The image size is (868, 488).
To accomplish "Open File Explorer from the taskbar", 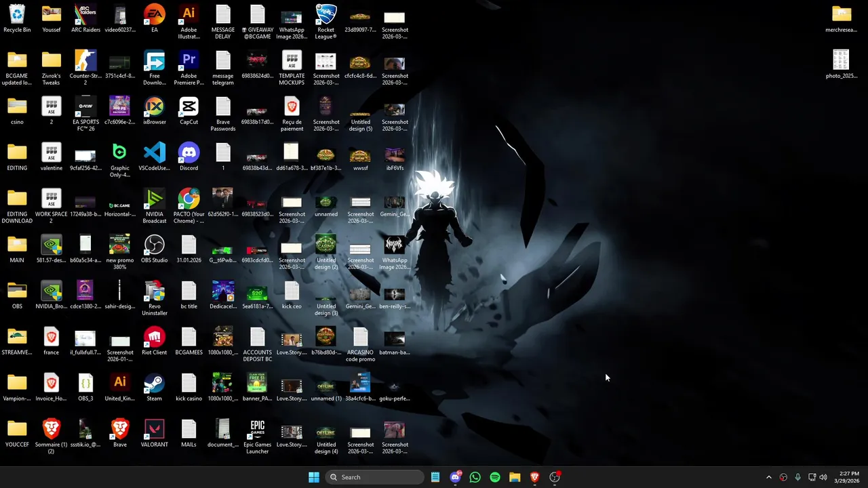I will pos(515,477).
